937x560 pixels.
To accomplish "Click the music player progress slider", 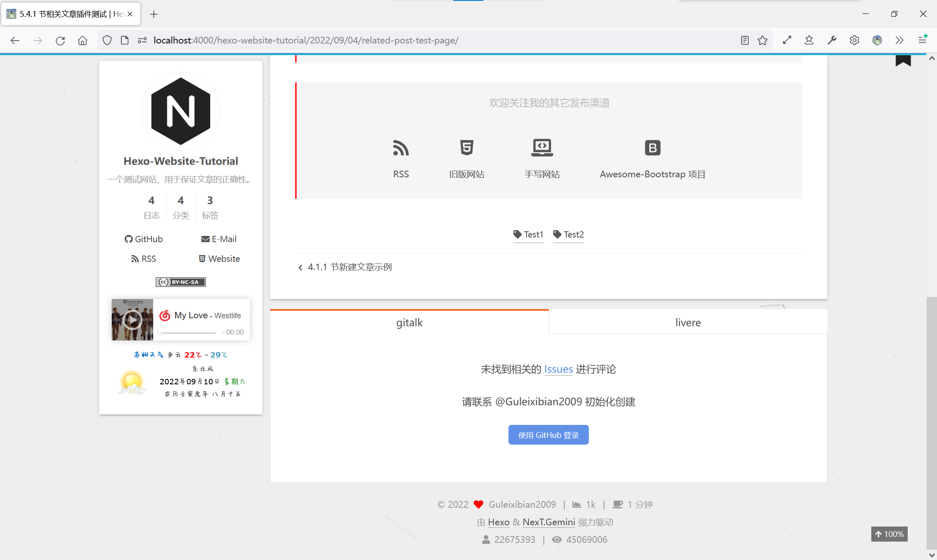I will pyautogui.click(x=187, y=333).
